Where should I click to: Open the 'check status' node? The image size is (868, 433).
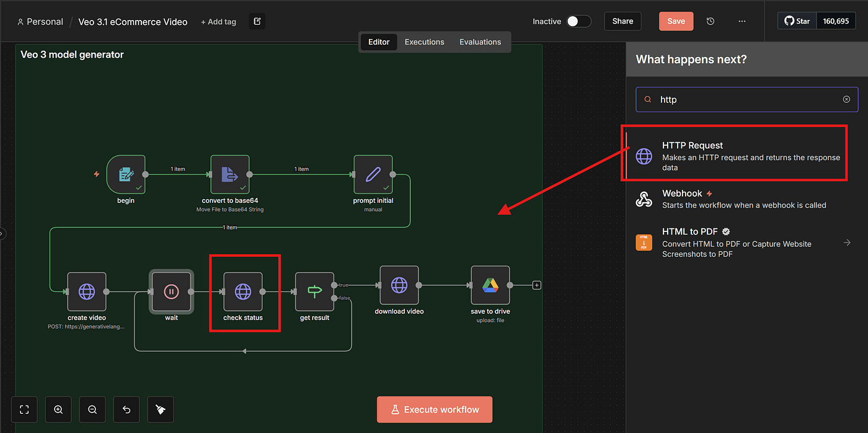(243, 292)
